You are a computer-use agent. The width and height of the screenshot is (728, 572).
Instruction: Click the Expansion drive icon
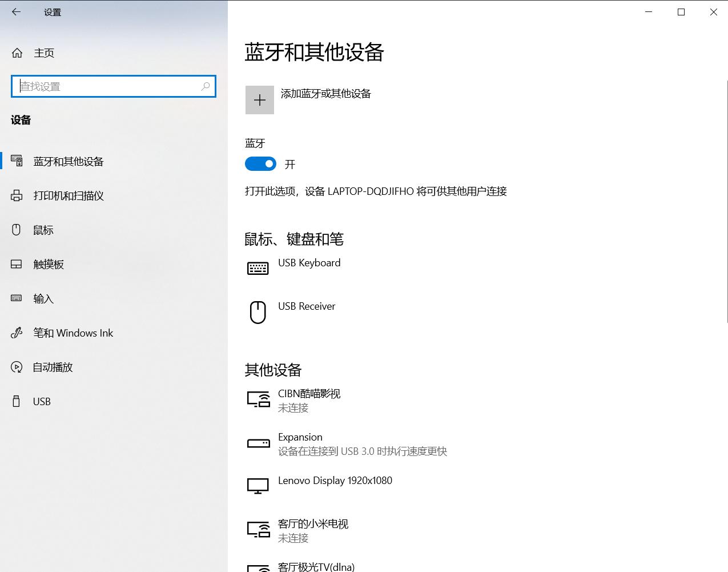tap(258, 443)
